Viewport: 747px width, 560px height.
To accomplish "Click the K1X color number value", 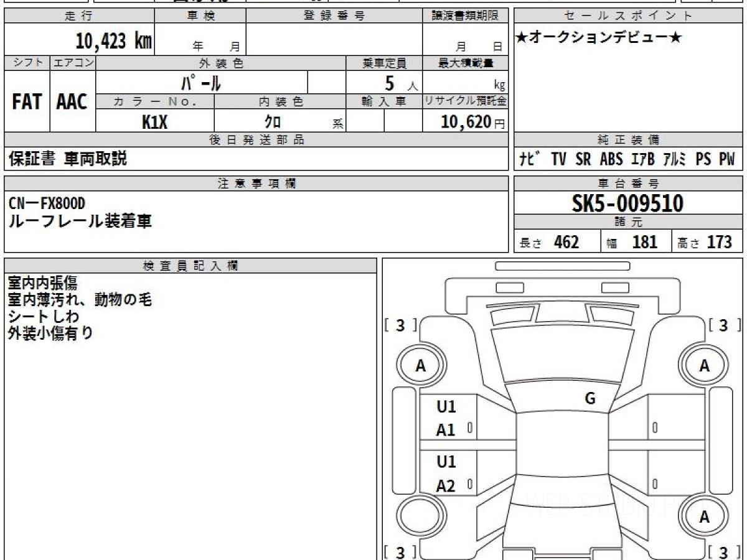I will (x=154, y=122).
